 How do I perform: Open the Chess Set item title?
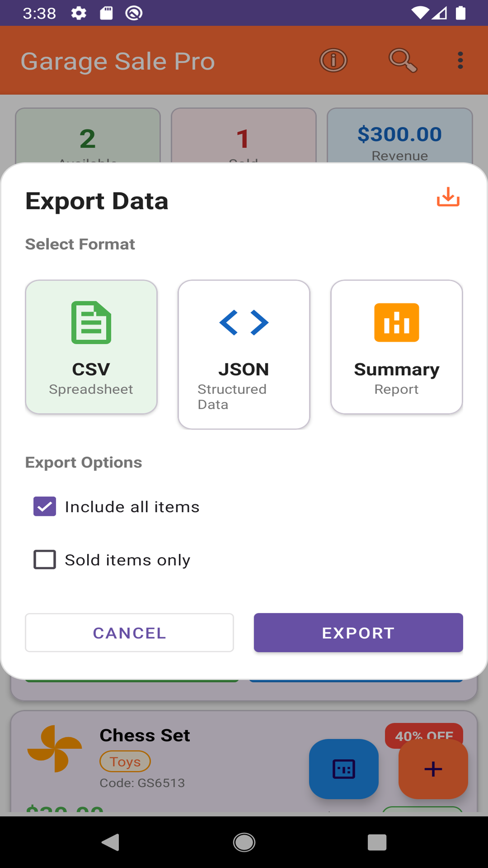point(145,736)
